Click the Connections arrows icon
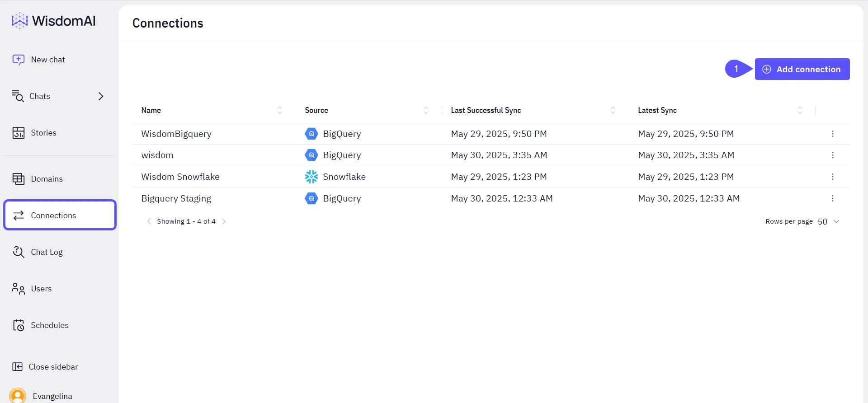The height and width of the screenshot is (403, 868). (x=19, y=216)
